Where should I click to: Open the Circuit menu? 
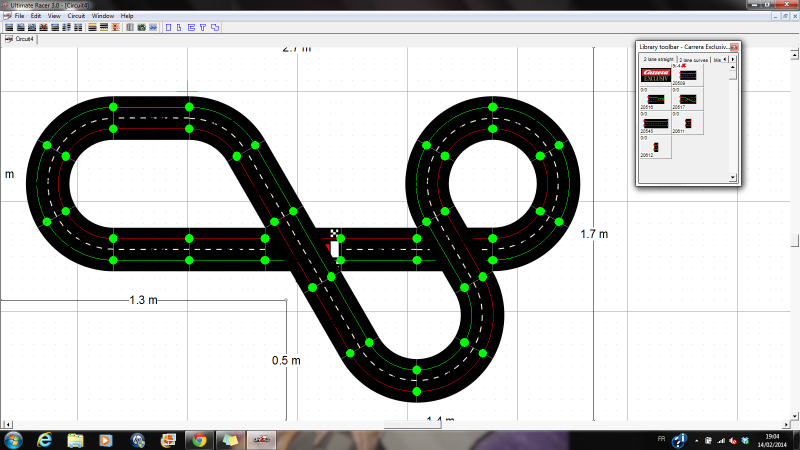(76, 16)
